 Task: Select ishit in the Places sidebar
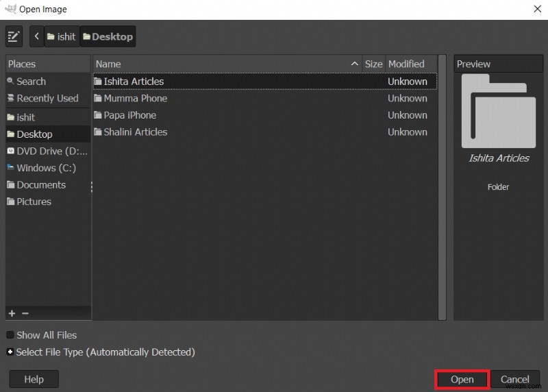pyautogui.click(x=48, y=117)
